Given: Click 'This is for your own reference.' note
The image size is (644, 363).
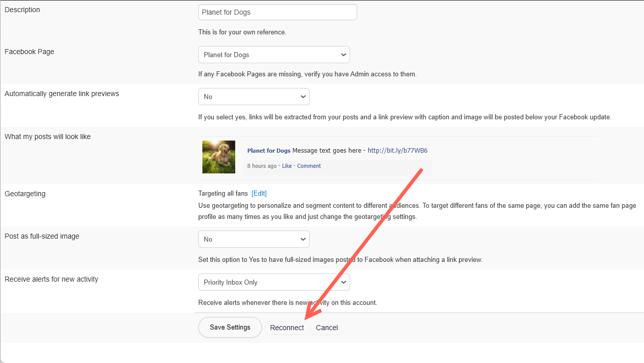Looking at the screenshot, I should [242, 32].
